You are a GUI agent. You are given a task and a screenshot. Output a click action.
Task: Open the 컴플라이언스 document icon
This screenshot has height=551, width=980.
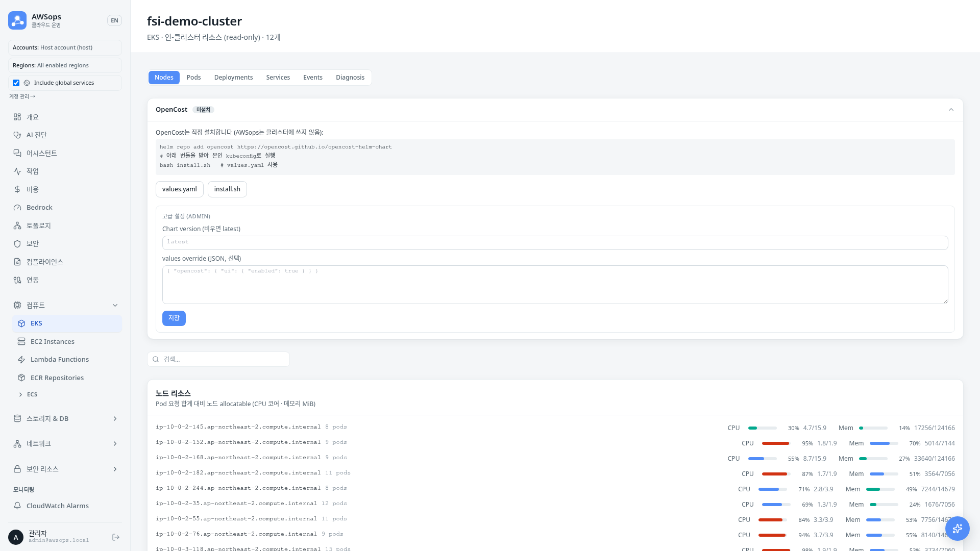[x=17, y=262]
